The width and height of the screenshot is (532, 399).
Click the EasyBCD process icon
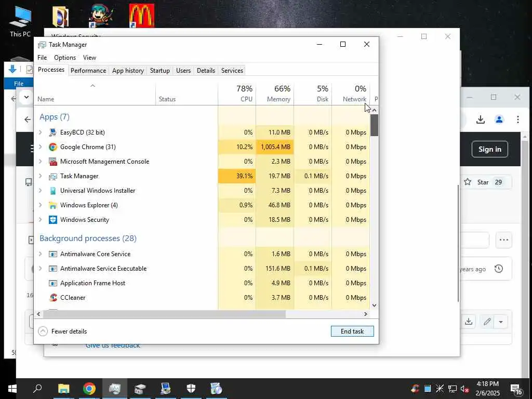tap(53, 132)
